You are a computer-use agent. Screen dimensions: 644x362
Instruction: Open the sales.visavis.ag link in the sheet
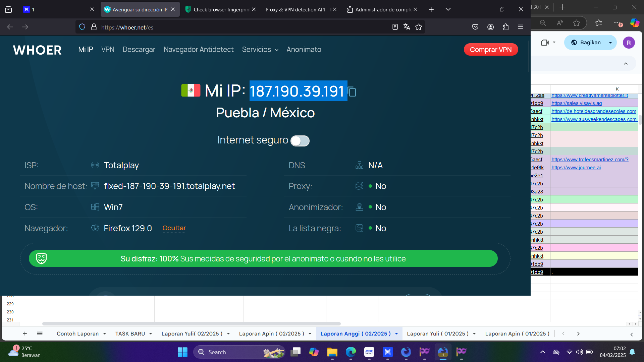(x=577, y=103)
